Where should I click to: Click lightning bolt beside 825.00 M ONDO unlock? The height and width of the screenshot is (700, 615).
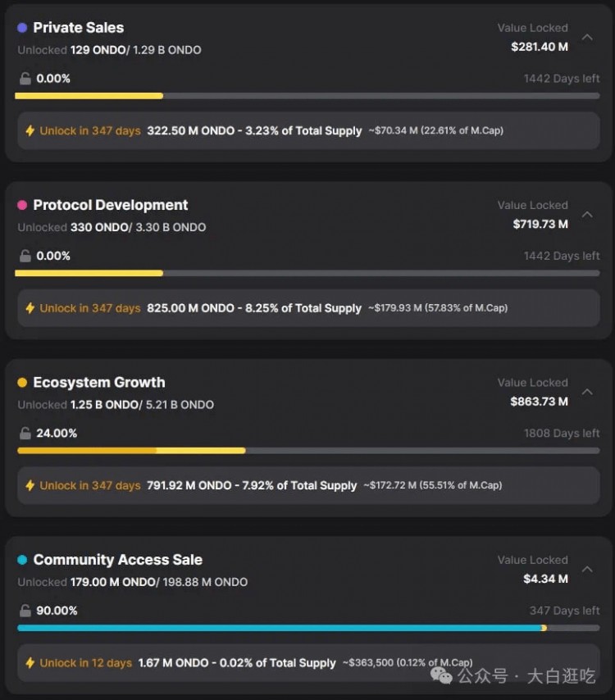coord(30,308)
